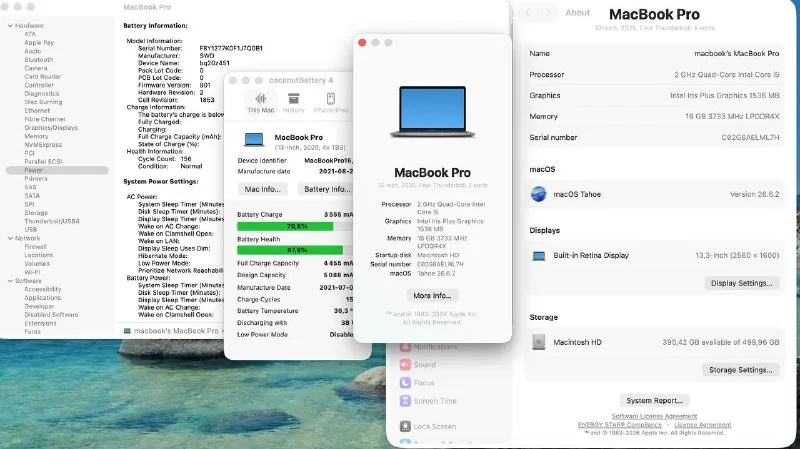This screenshot has width=800, height=449.
Task: Click 'Cycle Count: 156' in System Report
Action: click(164, 159)
